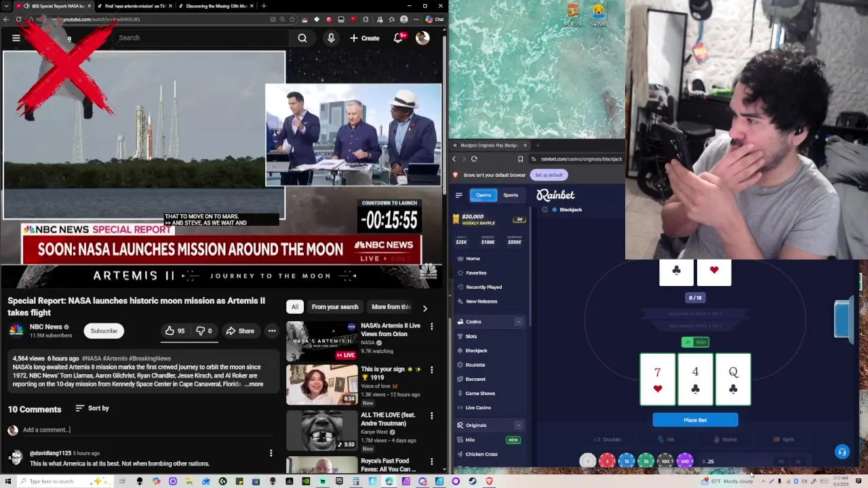Viewport: 868px width, 488px height.
Task: Select the red 5 betting chip
Action: tap(607, 461)
